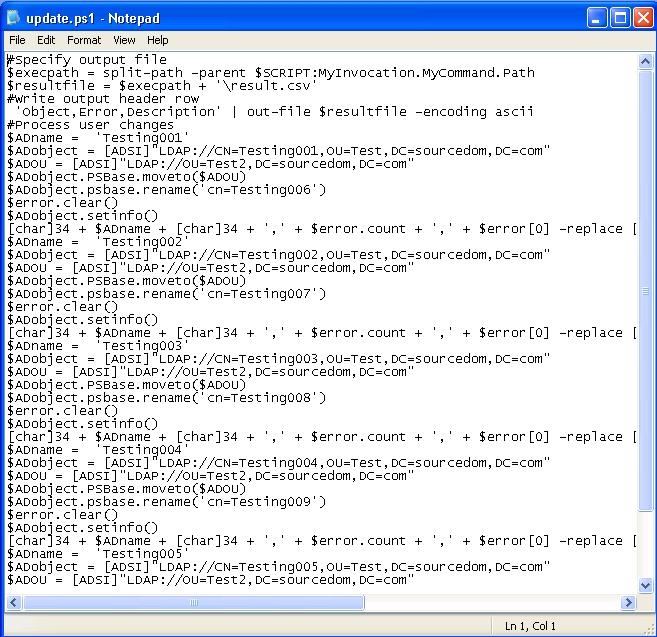This screenshot has width=657, height=637.
Task: Place cursor on the '#Process user changes' line
Action: (91, 125)
